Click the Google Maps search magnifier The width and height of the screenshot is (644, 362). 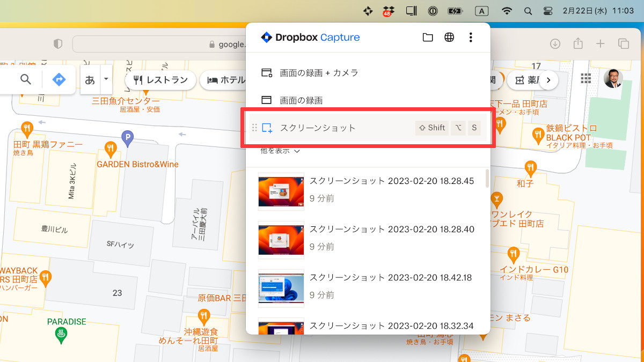[x=26, y=80]
